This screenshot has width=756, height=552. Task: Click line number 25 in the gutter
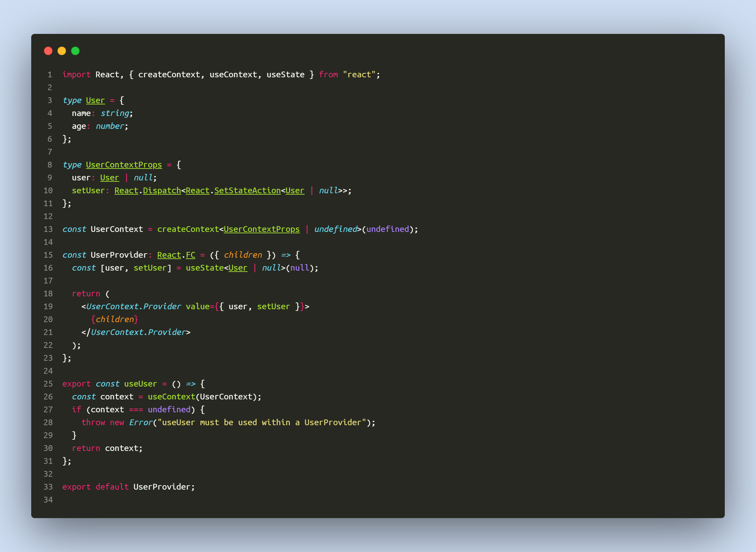click(x=48, y=384)
